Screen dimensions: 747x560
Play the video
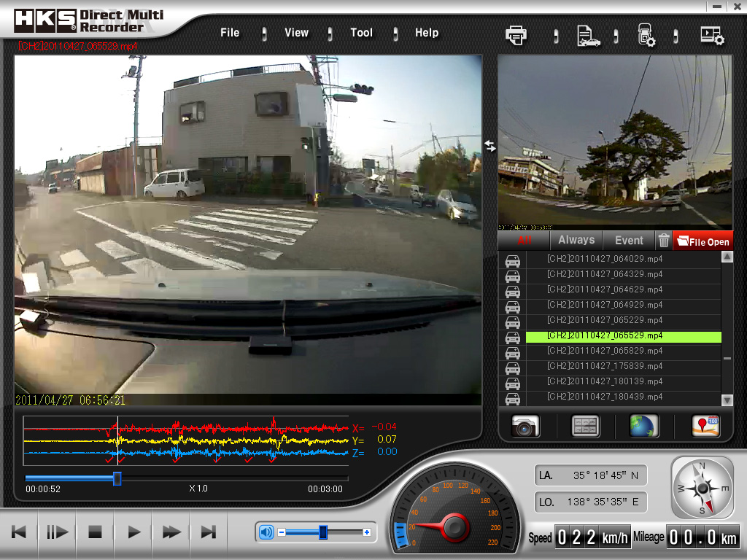[133, 532]
